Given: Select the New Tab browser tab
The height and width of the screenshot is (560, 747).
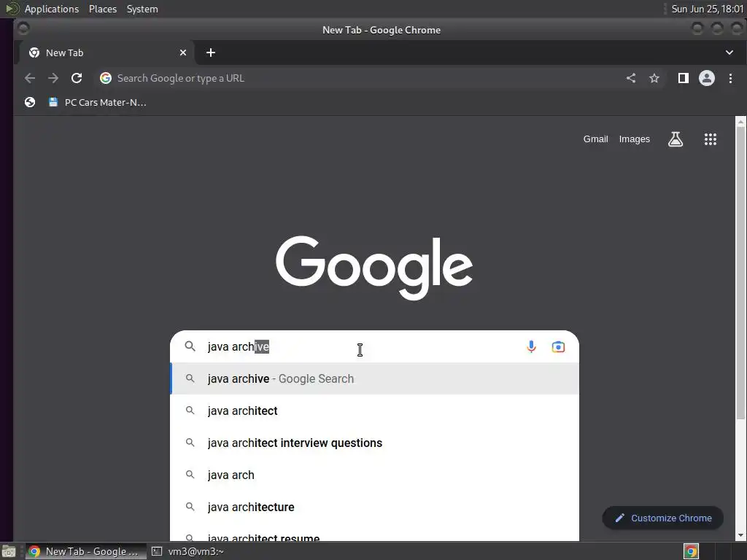Looking at the screenshot, I should 107,52.
